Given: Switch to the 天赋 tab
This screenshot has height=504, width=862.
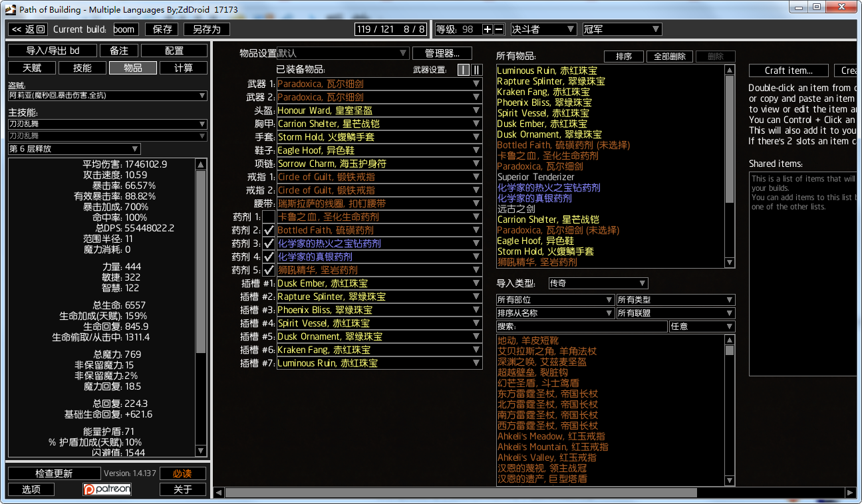Looking at the screenshot, I should point(32,68).
